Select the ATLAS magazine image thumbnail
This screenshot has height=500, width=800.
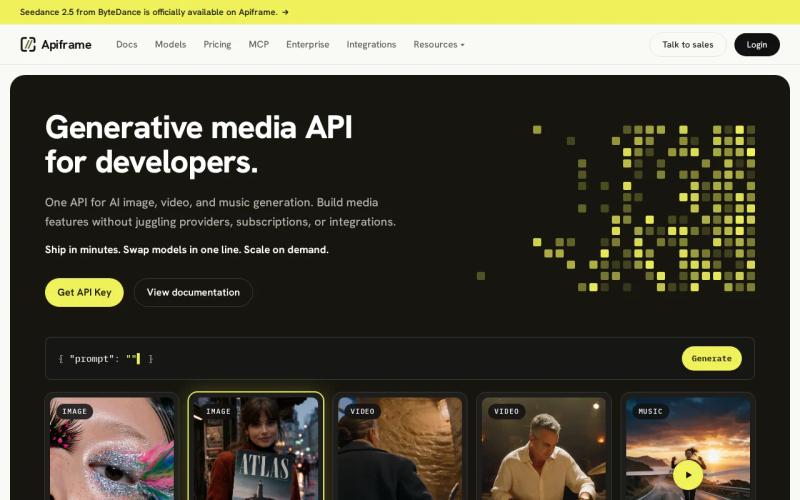click(x=256, y=448)
